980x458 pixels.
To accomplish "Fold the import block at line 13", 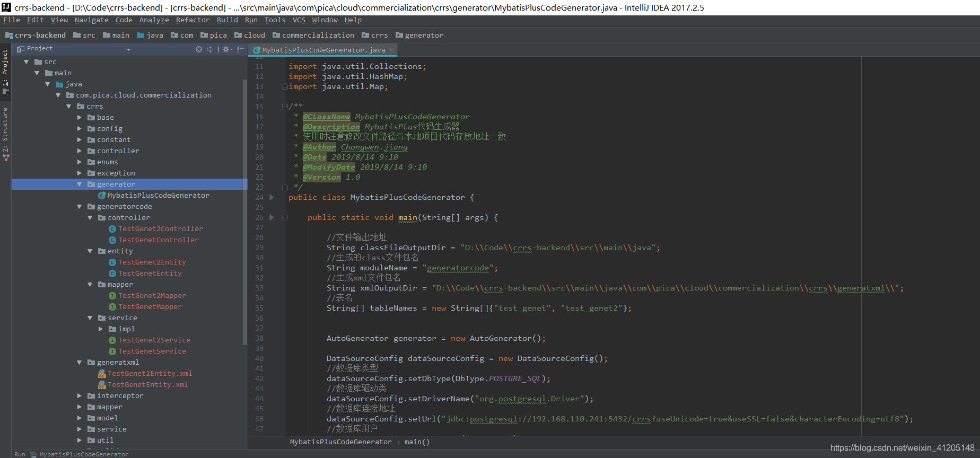I will point(285,86).
